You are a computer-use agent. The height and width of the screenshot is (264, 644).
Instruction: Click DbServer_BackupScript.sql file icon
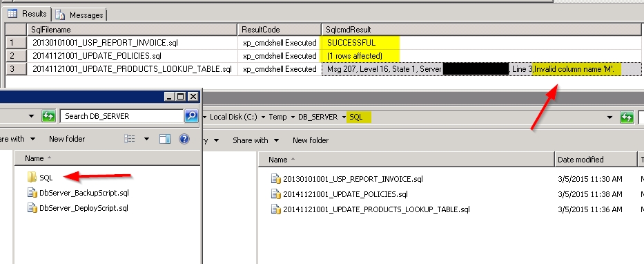point(32,192)
